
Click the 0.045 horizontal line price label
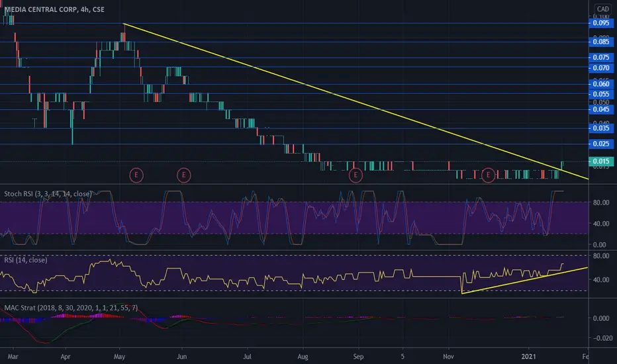(601, 109)
